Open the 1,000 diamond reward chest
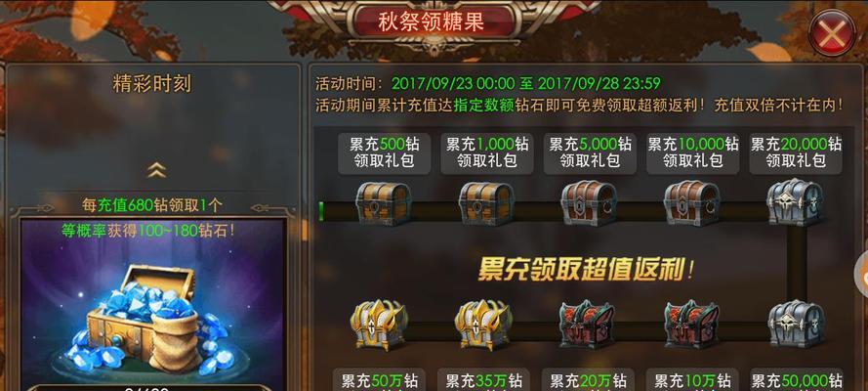The image size is (868, 391). (486, 203)
